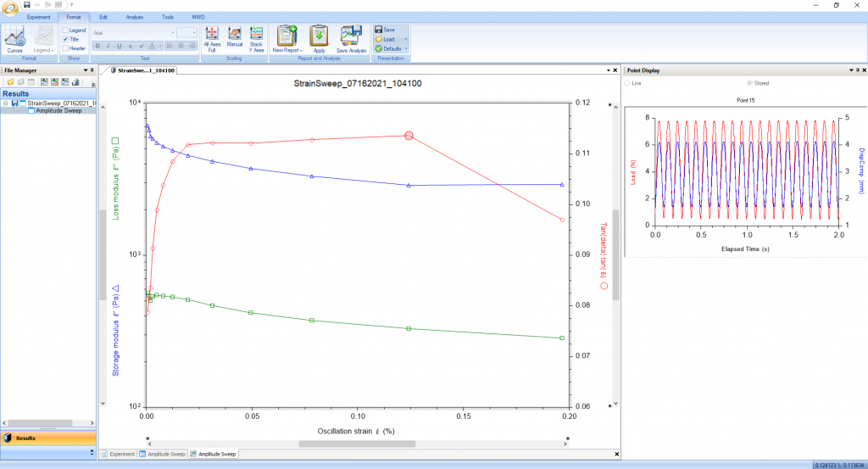Click the quick access Play button
The image size is (868, 469).
48,5
